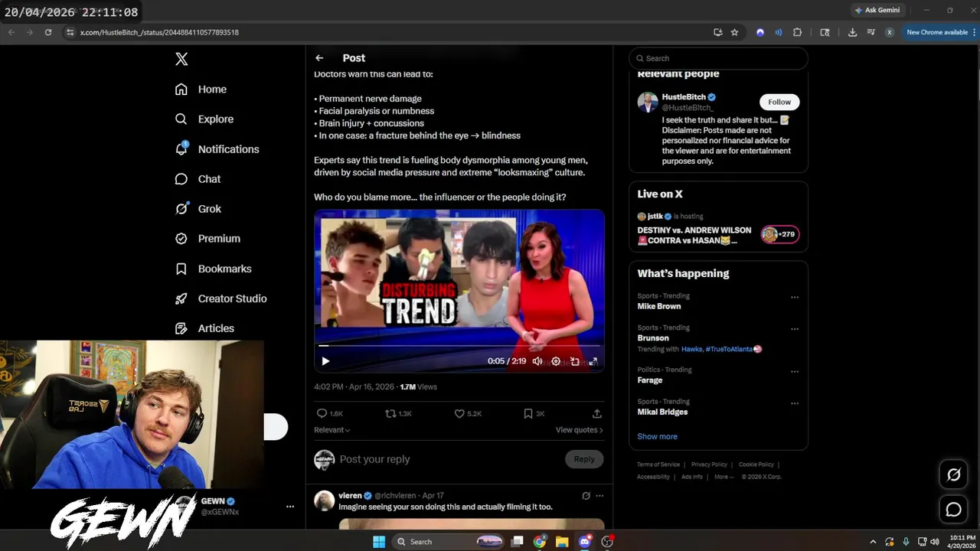Open View quotes link
This screenshot has width=980, height=551.
(579, 430)
